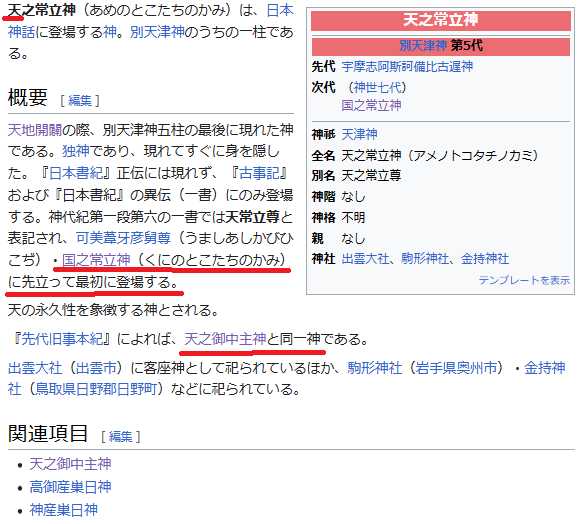Open 国之常立神 link in 概要 paragraph
This screenshot has width=579, height=524.
point(96,260)
